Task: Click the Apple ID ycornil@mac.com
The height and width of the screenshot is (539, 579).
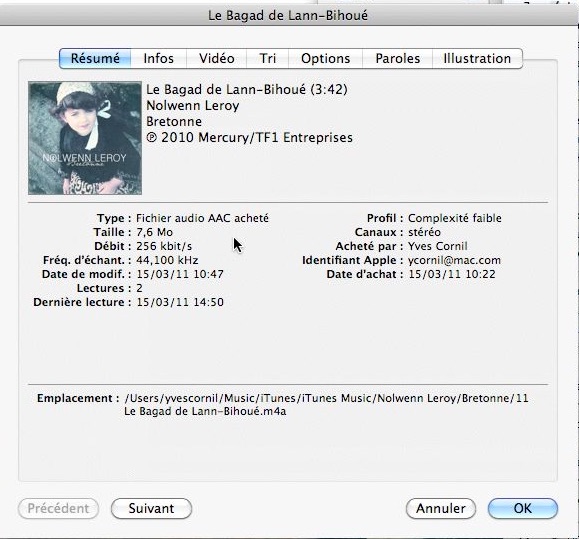Action: (x=454, y=260)
